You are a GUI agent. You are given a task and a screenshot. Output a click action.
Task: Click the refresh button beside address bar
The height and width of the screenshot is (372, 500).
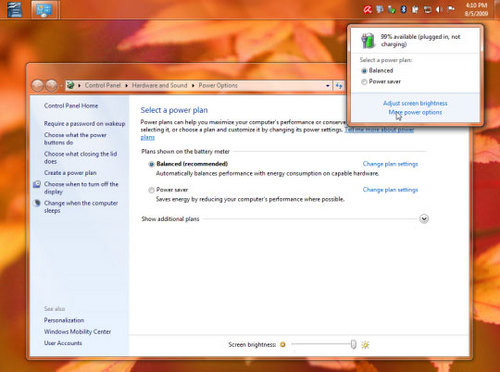click(x=339, y=86)
